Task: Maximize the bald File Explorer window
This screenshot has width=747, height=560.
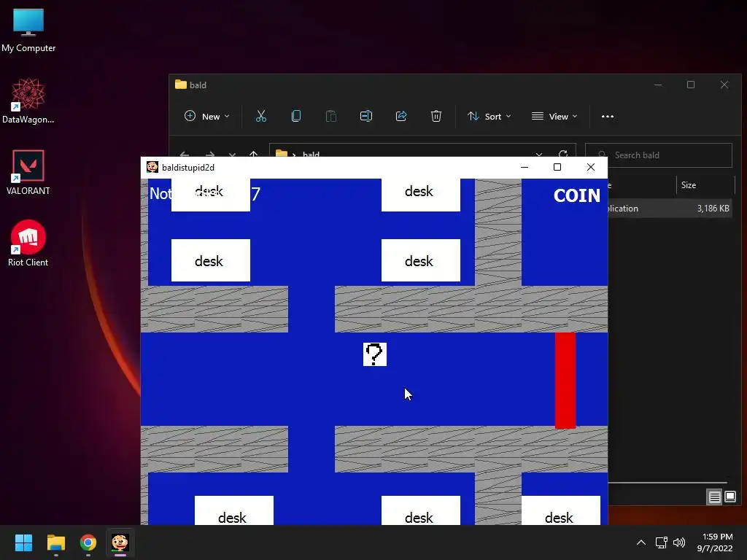Action: click(x=691, y=85)
